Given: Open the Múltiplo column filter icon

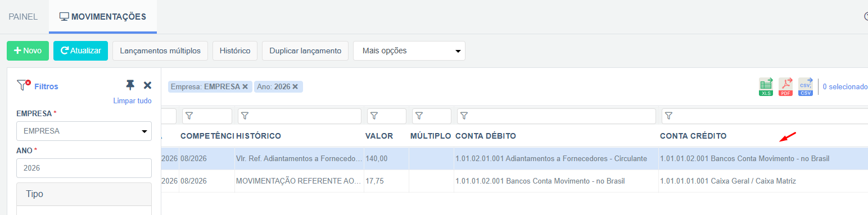Looking at the screenshot, I should (x=419, y=116).
